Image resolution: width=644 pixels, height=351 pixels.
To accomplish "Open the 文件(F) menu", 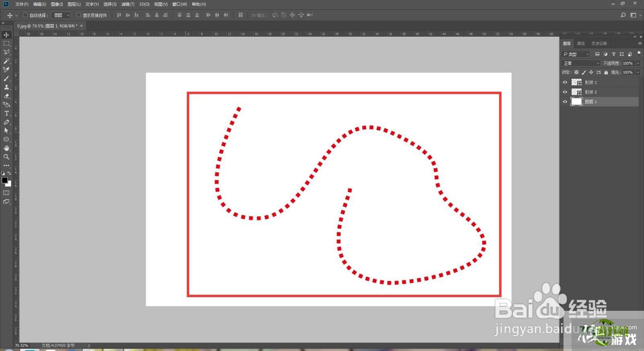I will (x=22, y=4).
